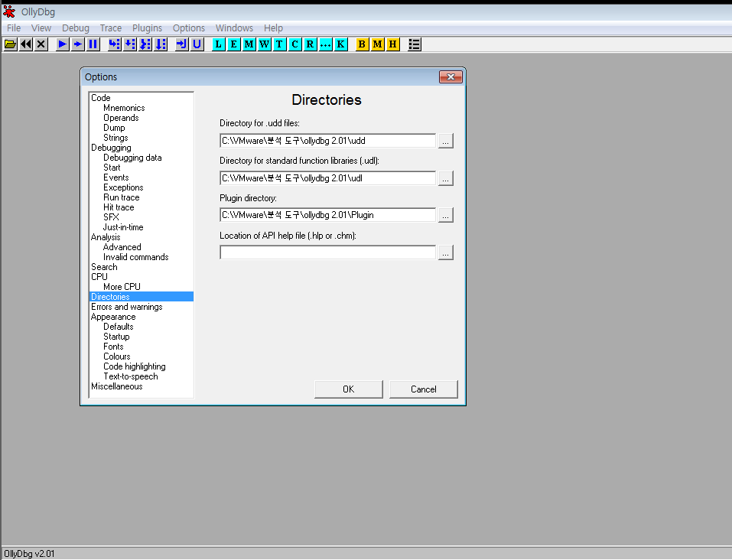
Task: Select Miscellaneous in the options tree
Action: (x=117, y=386)
